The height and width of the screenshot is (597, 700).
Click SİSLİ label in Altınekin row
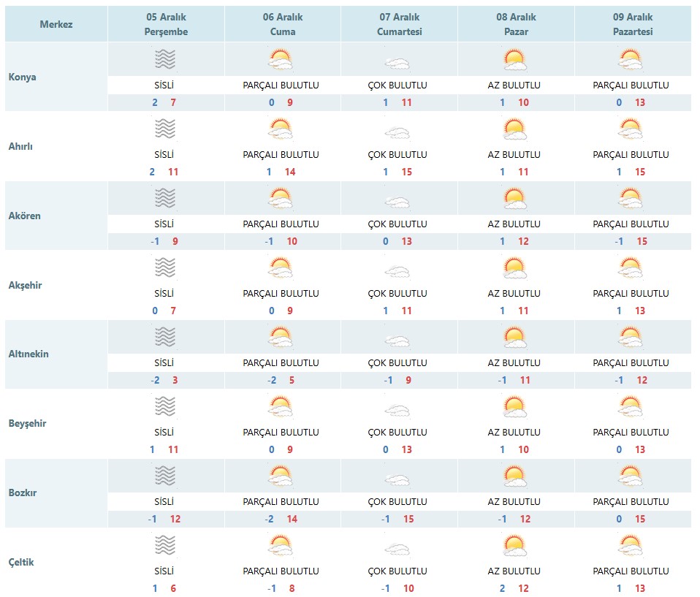pos(164,362)
